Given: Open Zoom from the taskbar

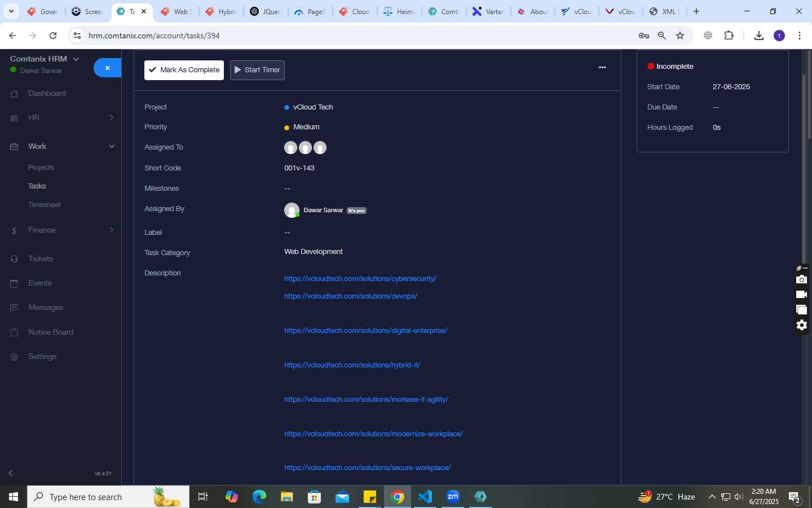Looking at the screenshot, I should tap(453, 497).
